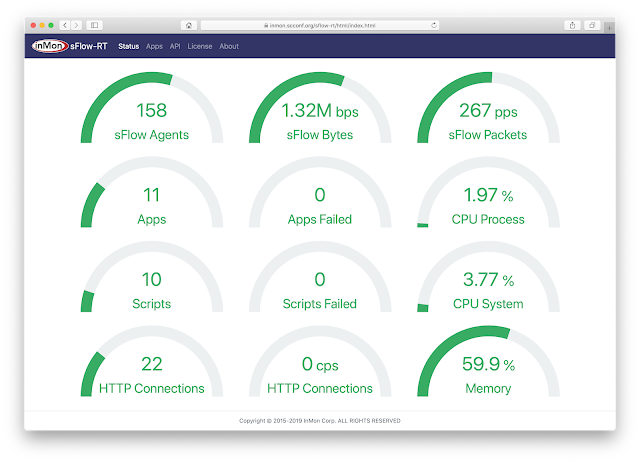Open the Apps menu item
Viewport: 640px width, 463px height.
click(x=154, y=47)
